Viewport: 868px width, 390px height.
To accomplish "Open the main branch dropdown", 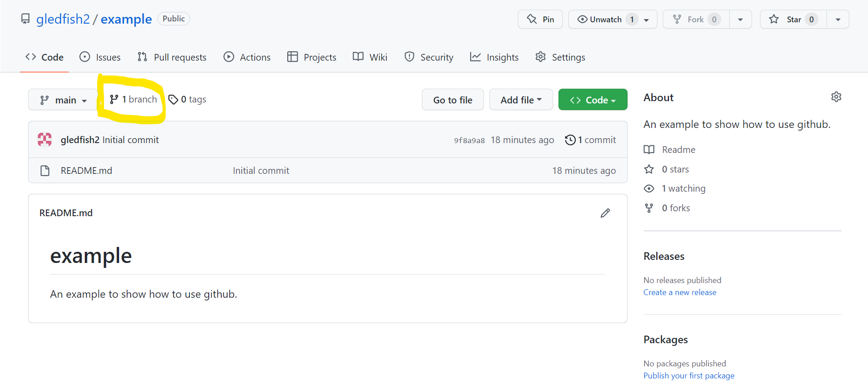I will coord(63,100).
